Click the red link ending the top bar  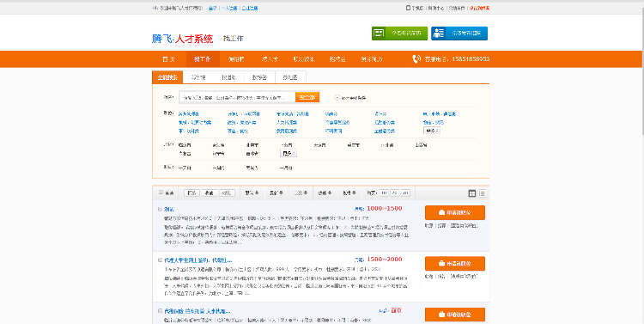click(x=479, y=8)
